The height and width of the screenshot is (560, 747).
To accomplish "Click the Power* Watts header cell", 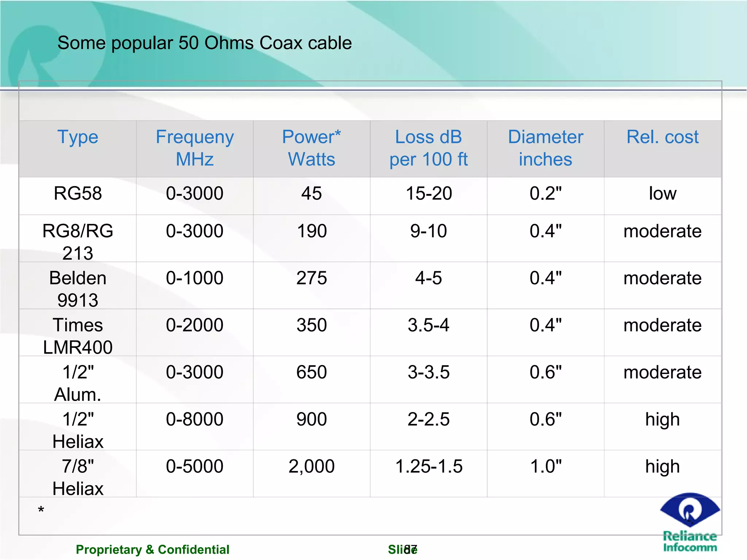I will coord(311,148).
